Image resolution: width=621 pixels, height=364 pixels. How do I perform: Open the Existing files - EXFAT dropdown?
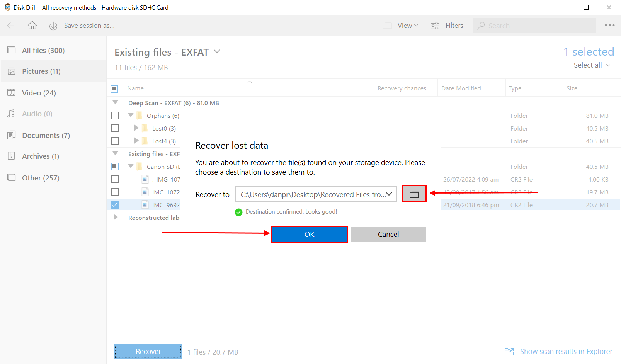pos(217,51)
